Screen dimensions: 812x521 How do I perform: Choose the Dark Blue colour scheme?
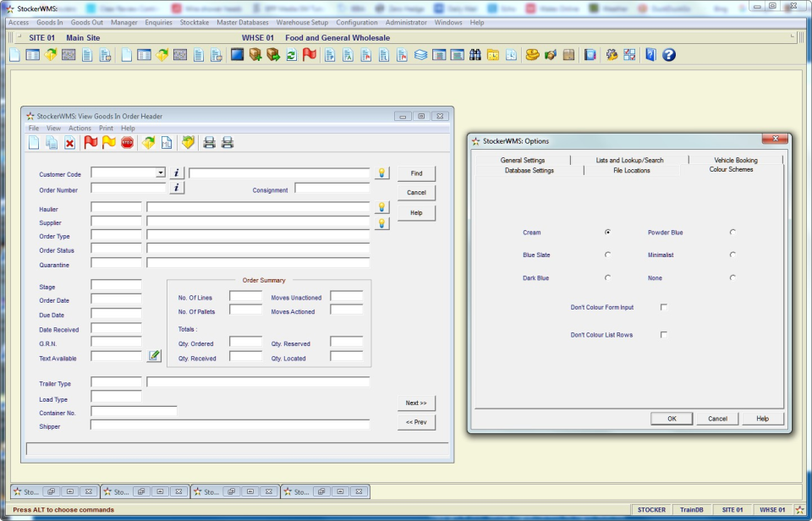[x=607, y=277]
